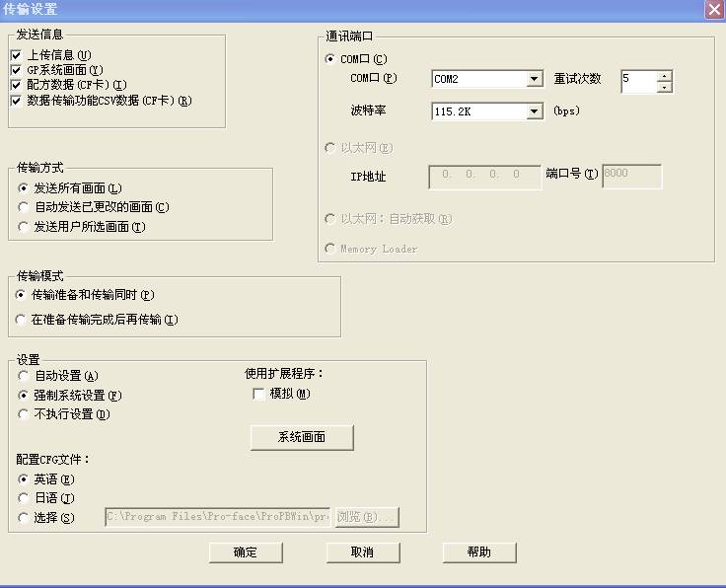Open the COM口 port dropdown
This screenshot has height=588, width=726.
click(x=534, y=79)
